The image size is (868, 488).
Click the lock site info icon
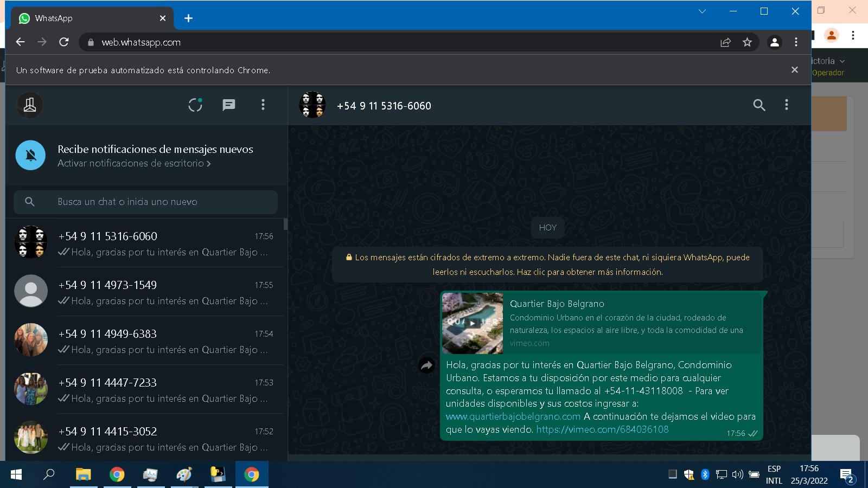coord(91,42)
